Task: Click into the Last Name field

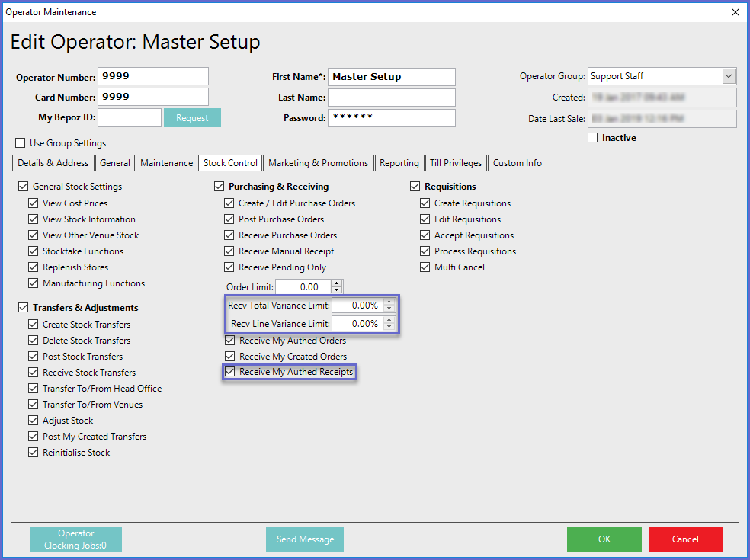Action: [391, 98]
